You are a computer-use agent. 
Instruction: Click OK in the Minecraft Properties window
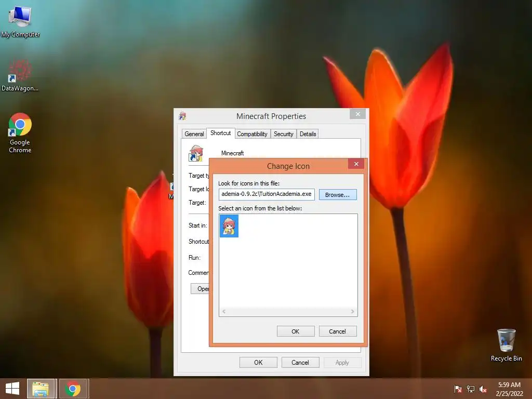(259, 362)
